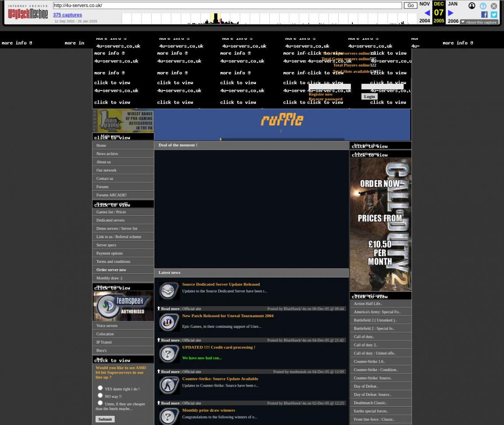This screenshot has height=425, width=504.
Task: Open the '375 captures' link
Action: point(68,15)
